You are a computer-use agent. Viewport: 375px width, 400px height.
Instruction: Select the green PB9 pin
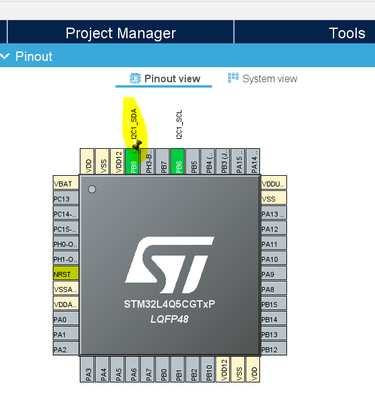(x=132, y=161)
